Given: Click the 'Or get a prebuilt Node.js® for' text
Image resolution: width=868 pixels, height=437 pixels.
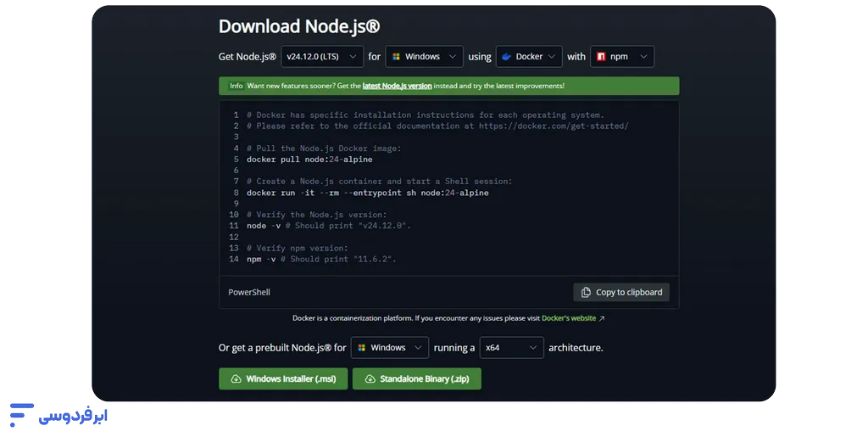Looking at the screenshot, I should click(282, 348).
